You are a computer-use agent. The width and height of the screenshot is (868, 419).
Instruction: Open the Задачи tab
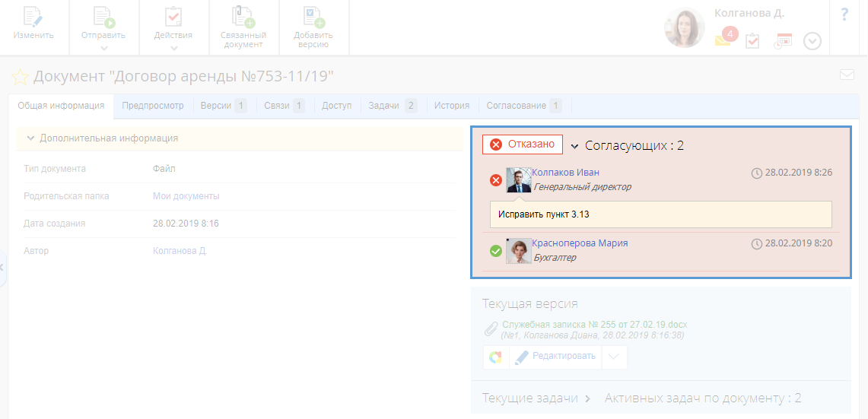click(393, 106)
